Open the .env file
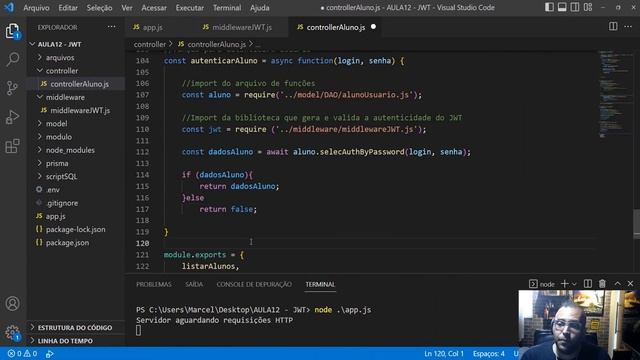Screen dimensions: 640x360 click(76, 190)
